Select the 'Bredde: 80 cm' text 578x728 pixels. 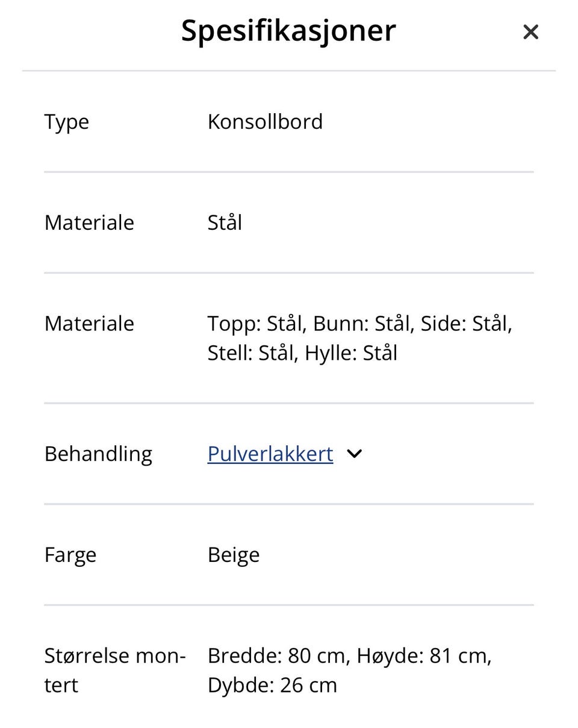tap(278, 656)
